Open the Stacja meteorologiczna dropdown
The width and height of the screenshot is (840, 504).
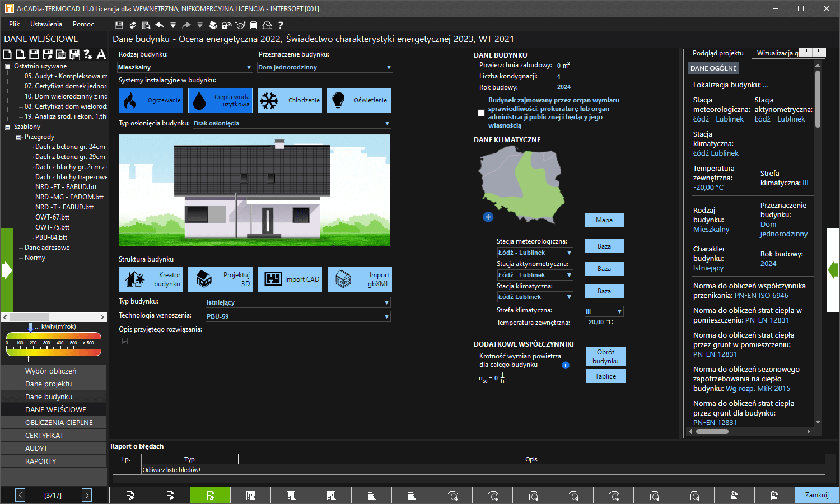coord(535,253)
